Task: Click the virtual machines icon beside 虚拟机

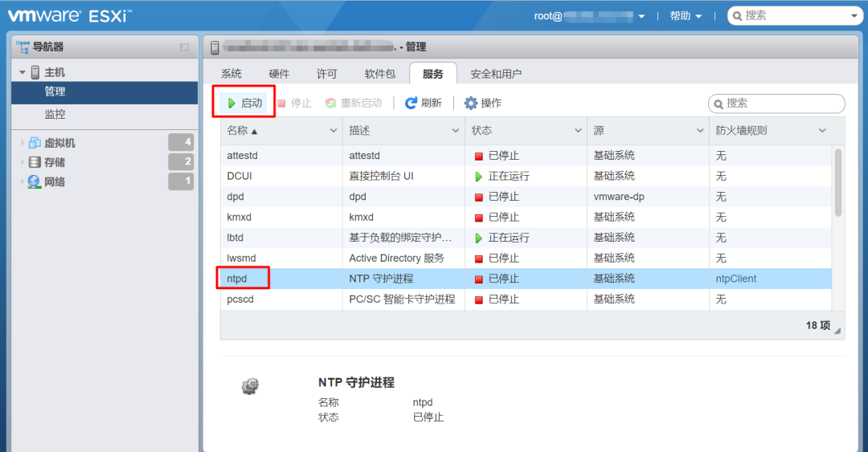Action: pos(35,143)
